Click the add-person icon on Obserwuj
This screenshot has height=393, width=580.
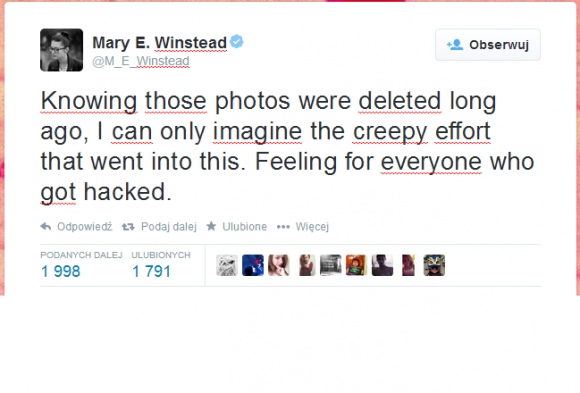455,44
